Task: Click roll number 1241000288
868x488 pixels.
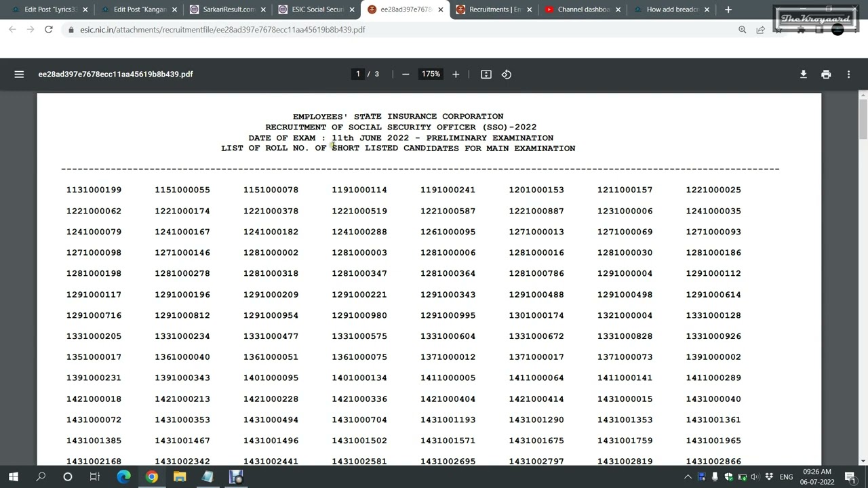Action: [359, 232]
